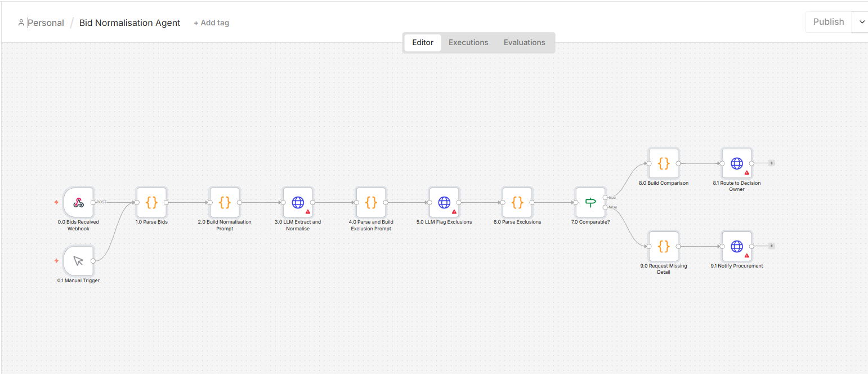Click the true output handle of 7.0 Comparable?
Viewport: 868px width, 374px height.
tap(605, 197)
